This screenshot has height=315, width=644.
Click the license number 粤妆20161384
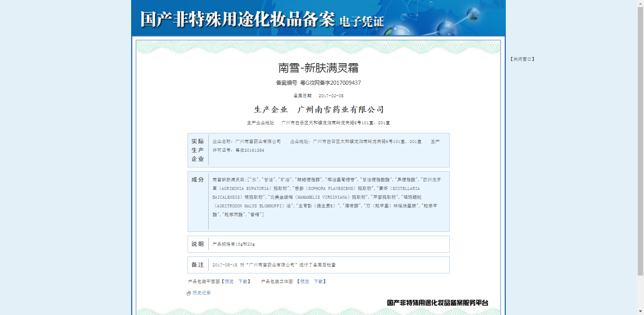250,150
